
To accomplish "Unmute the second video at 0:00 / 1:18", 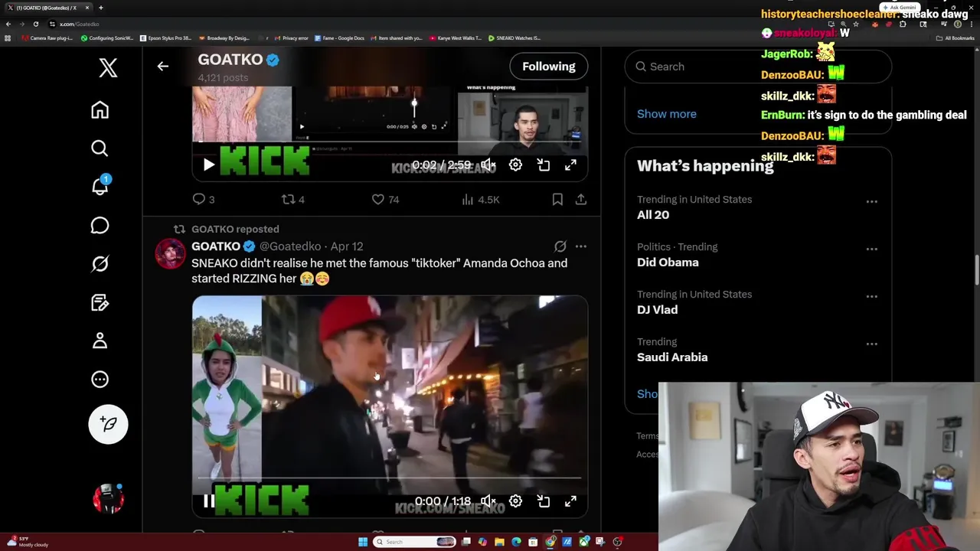I will click(488, 501).
